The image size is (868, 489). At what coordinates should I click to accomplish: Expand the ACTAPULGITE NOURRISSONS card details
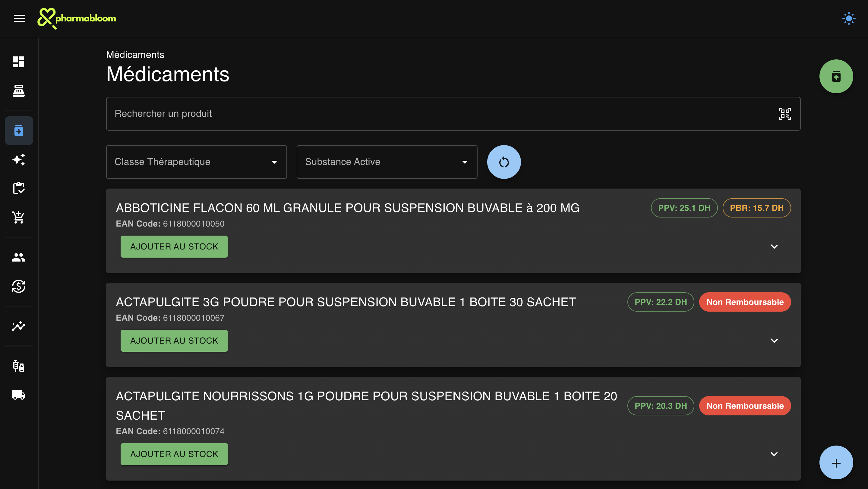(774, 454)
